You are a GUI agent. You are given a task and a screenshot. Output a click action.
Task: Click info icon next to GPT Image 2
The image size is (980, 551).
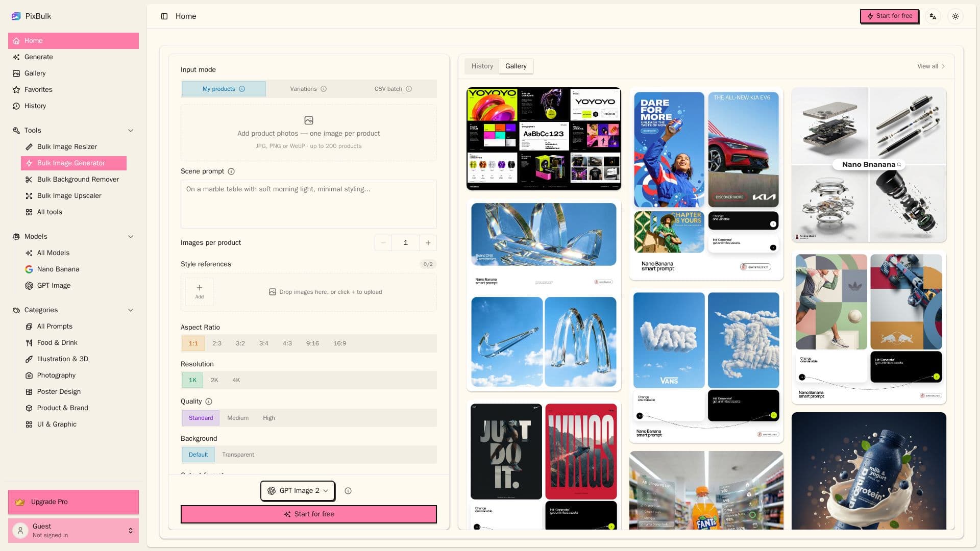click(348, 491)
